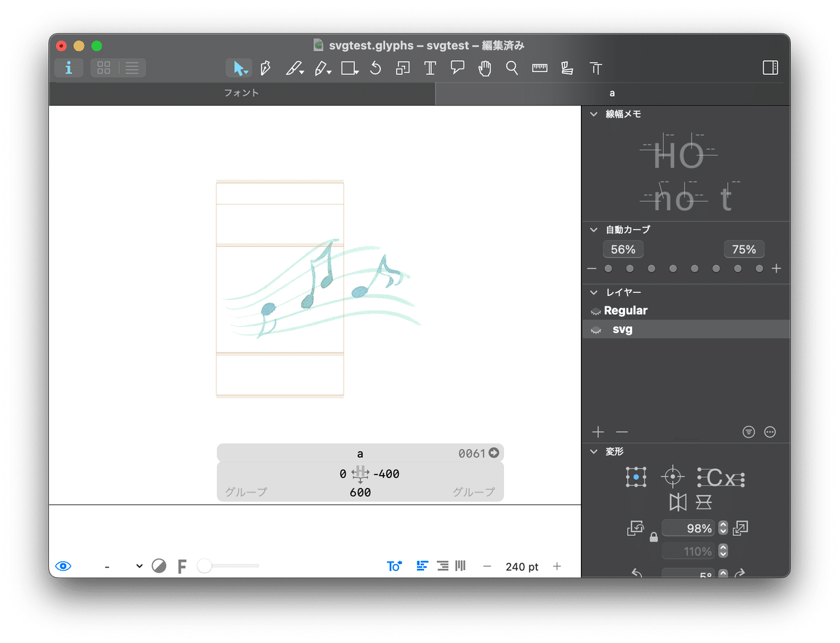Select the TrueType instructor tool
This screenshot has width=840, height=643.
(x=596, y=68)
